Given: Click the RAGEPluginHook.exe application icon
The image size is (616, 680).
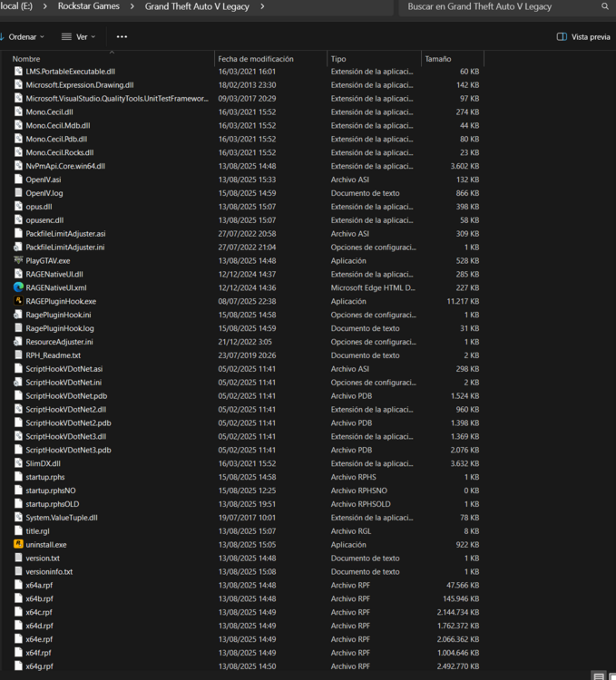Looking at the screenshot, I should 18,300.
